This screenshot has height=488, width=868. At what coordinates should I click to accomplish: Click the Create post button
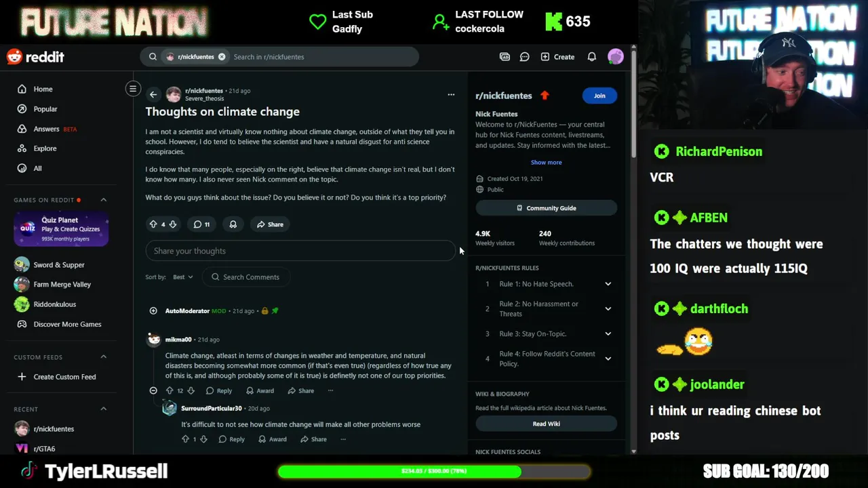(x=557, y=57)
